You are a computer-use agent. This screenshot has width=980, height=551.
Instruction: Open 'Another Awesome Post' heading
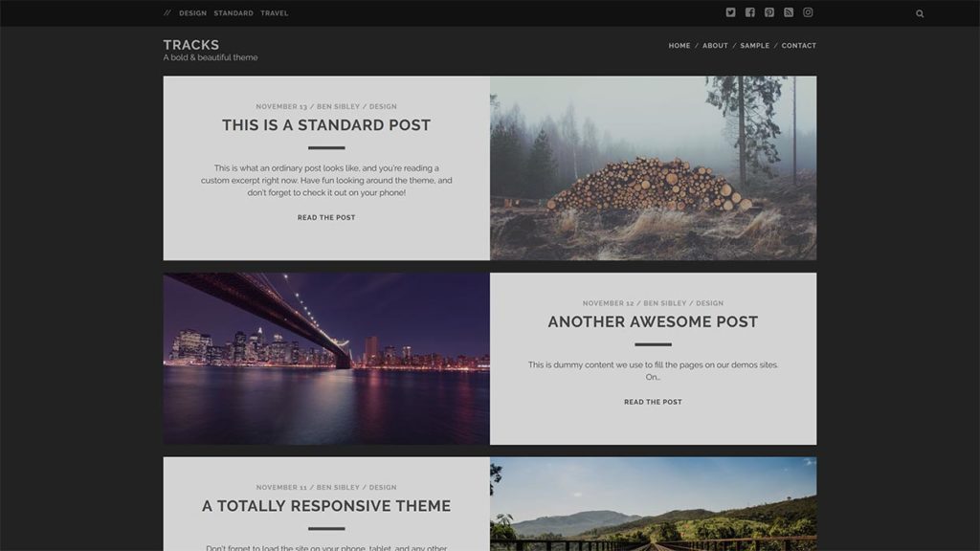tap(653, 322)
